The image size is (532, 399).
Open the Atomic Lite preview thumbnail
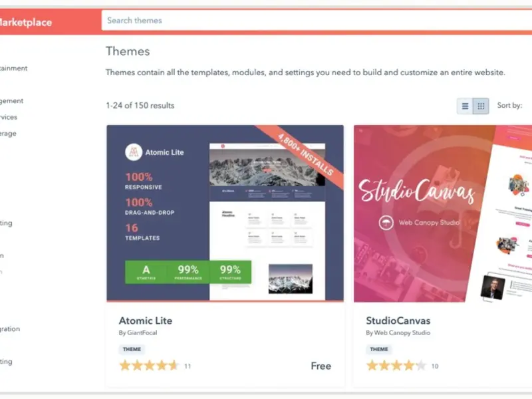coord(225,213)
